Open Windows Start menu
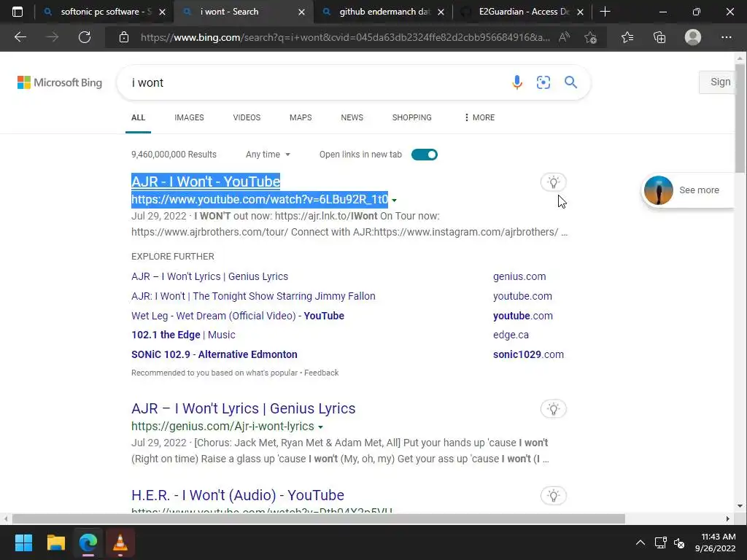Screen dimensions: 747x560 click(x=23, y=542)
